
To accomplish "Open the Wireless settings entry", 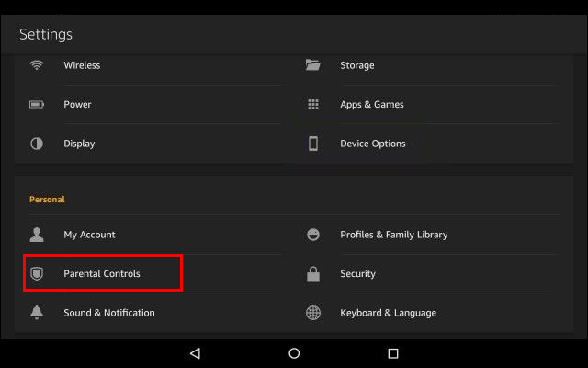I will [x=82, y=65].
